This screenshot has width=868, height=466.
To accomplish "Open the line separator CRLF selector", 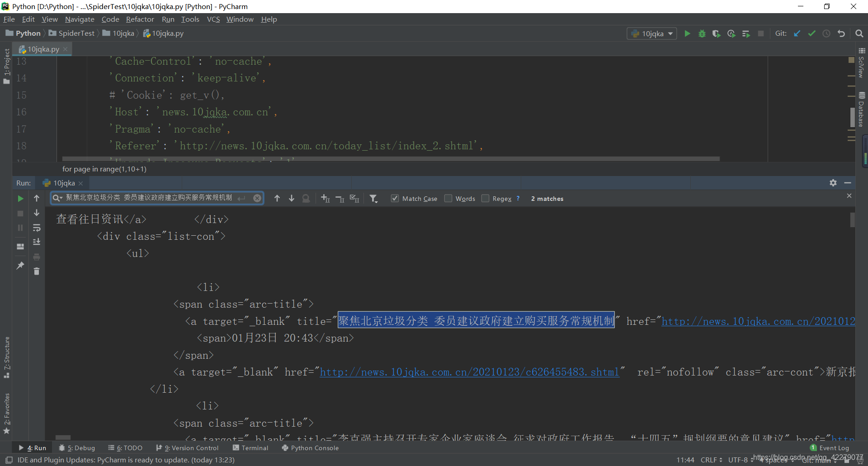I will pos(711,460).
